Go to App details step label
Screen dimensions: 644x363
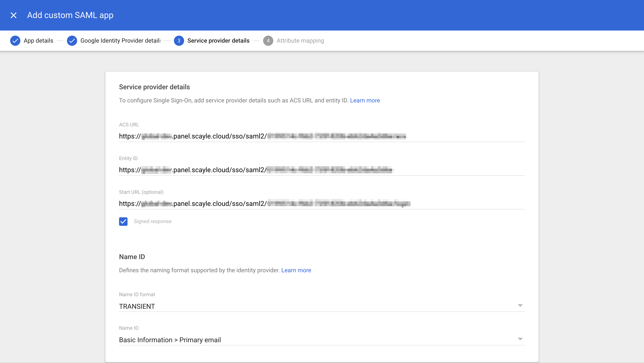click(x=38, y=40)
